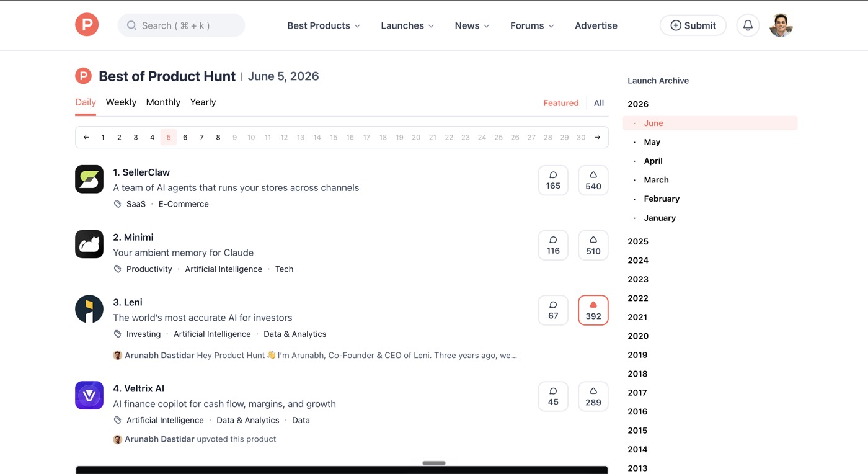
Task: Expand the 2025 archive year
Action: [638, 241]
